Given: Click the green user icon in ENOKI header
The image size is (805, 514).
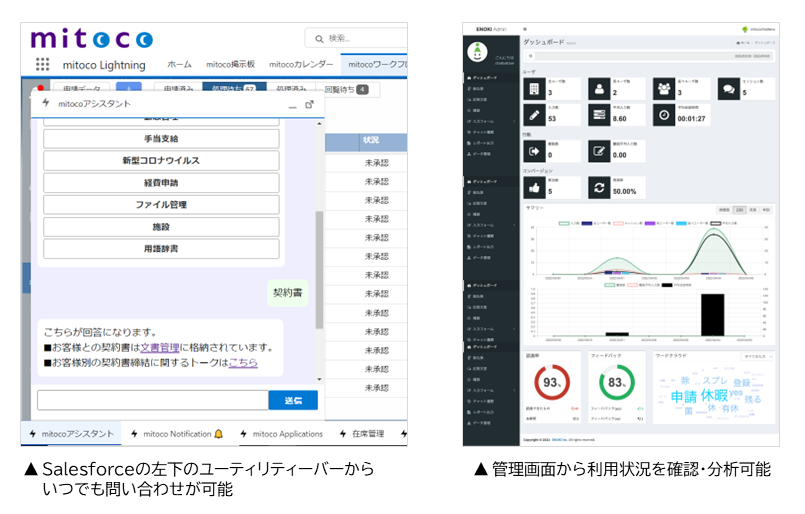Looking at the screenshot, I should tap(745, 29).
